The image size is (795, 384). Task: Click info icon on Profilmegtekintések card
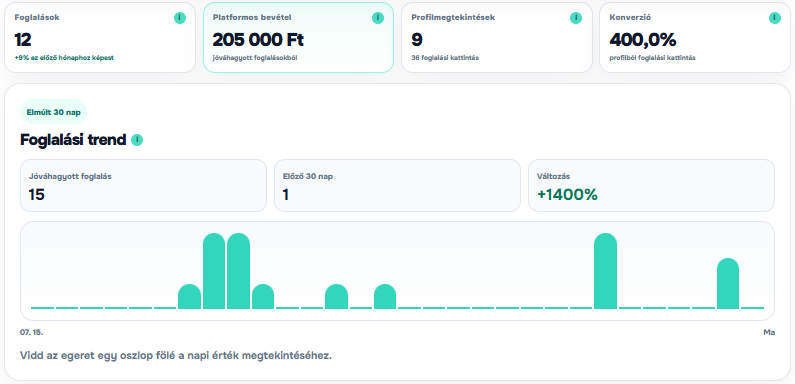576,18
